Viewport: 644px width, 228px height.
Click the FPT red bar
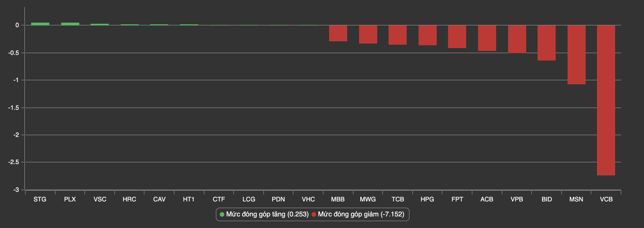(457, 36)
